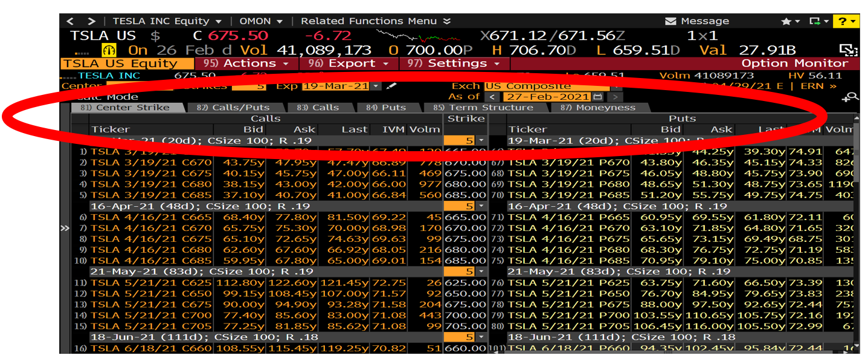Click the pop-out panel icon beside Val 27.91B
The image size is (868, 358).
[x=849, y=50]
